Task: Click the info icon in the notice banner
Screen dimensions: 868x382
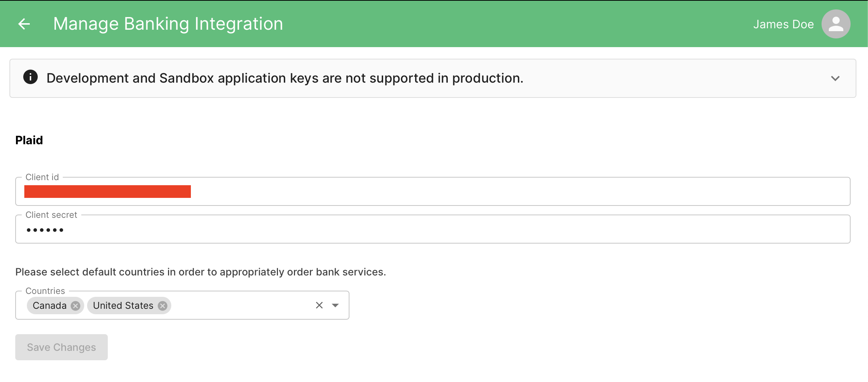Action: [x=30, y=77]
